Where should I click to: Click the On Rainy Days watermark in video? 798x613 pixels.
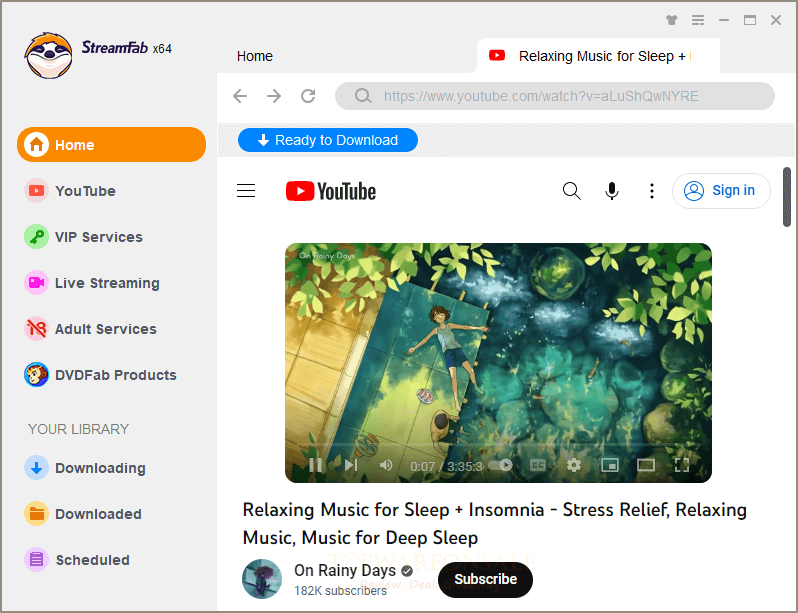click(327, 256)
